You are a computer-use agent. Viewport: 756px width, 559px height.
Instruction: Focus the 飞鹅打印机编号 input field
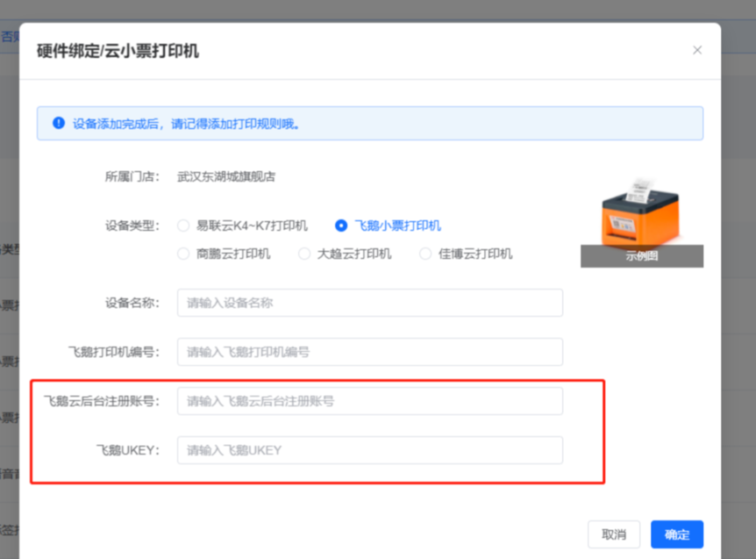click(370, 352)
